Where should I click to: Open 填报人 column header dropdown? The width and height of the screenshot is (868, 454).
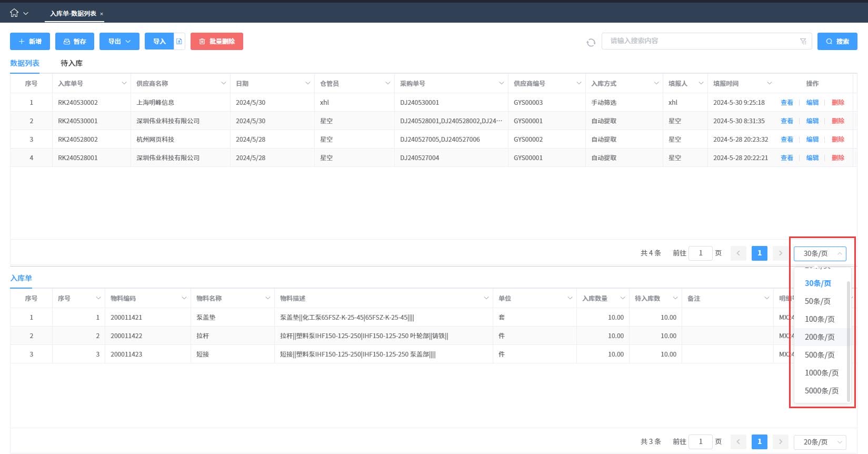(701, 83)
